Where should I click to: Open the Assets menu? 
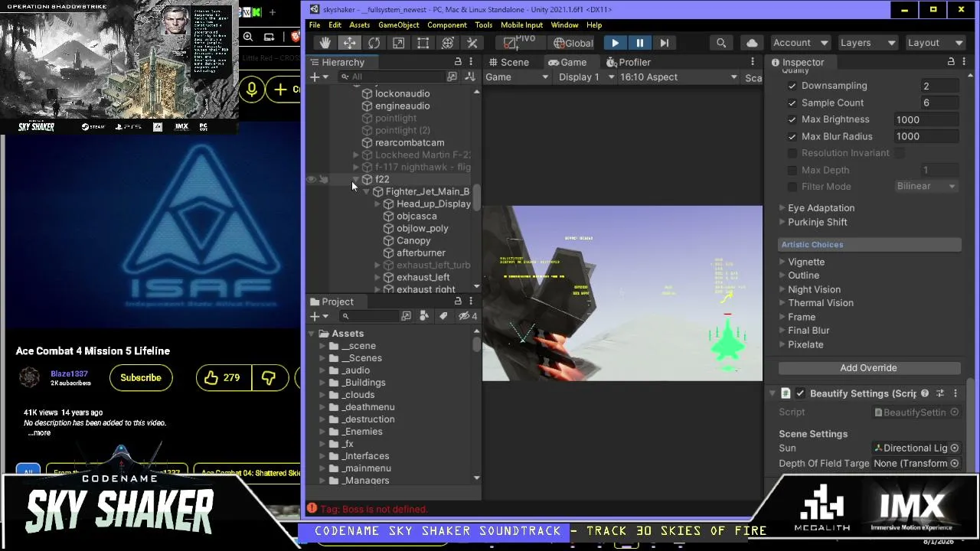pyautogui.click(x=359, y=25)
